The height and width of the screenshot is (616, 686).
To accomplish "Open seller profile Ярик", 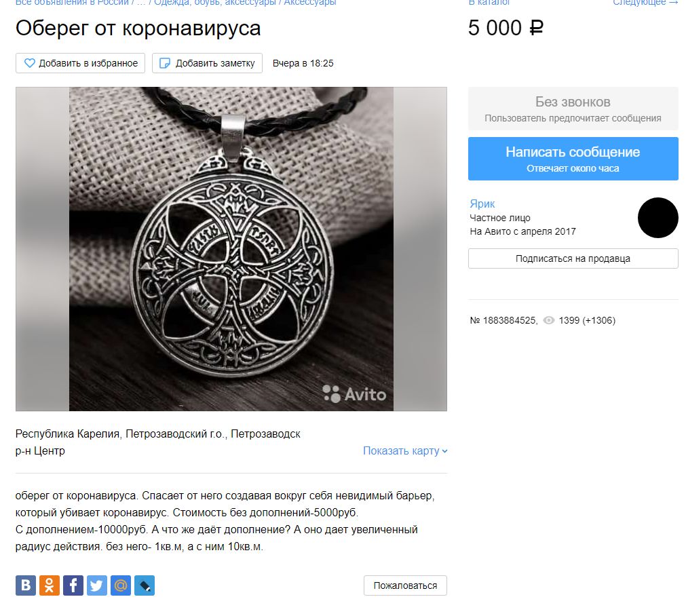I will click(482, 204).
